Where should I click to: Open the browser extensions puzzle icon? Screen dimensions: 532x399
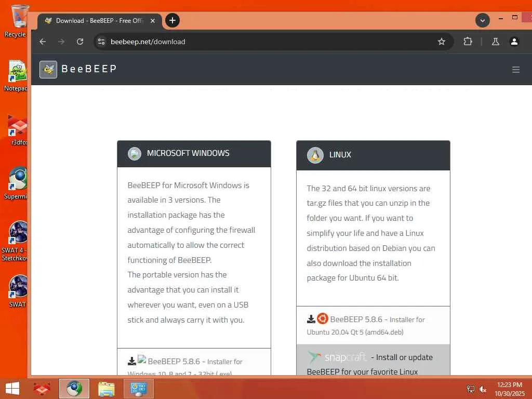pyautogui.click(x=468, y=42)
